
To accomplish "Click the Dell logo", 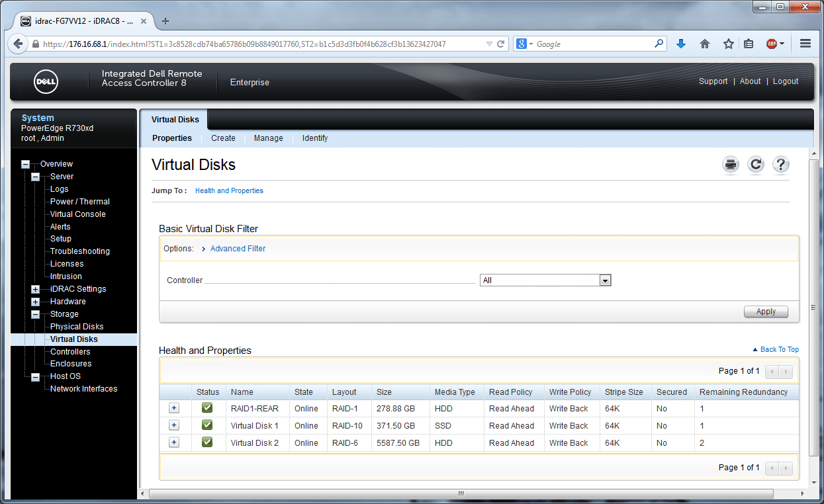I will (x=46, y=82).
